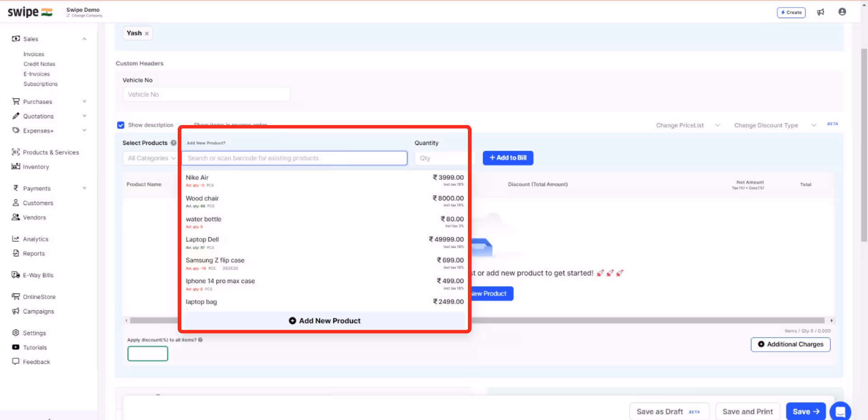868x420 pixels.
Task: Focus the Vehicle No input field
Action: click(x=207, y=94)
